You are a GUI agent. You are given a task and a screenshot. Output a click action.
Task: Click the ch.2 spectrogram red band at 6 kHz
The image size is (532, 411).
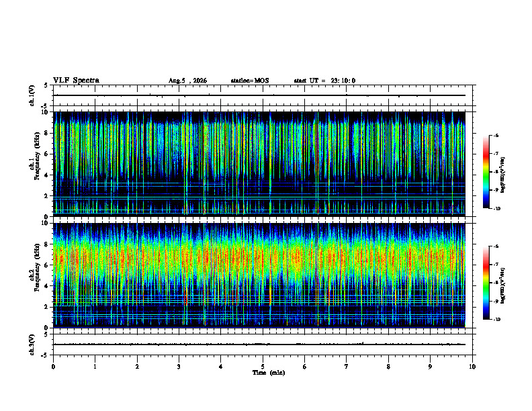point(259,259)
